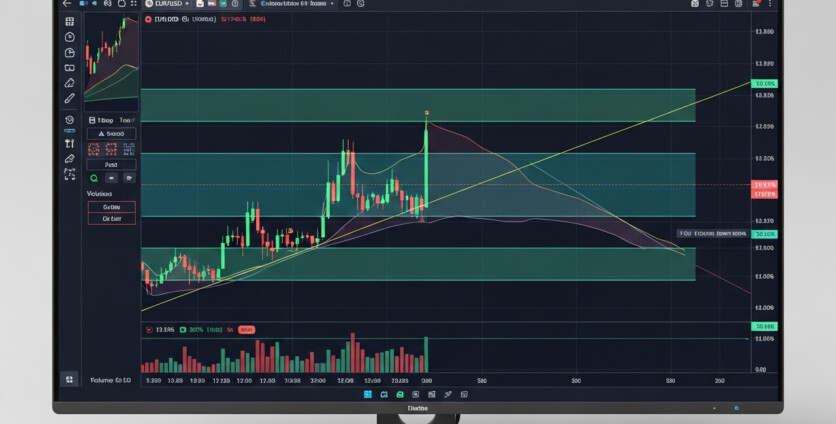Click the blue grid icon in bottom toolbar
The image size is (836, 424).
point(368,394)
